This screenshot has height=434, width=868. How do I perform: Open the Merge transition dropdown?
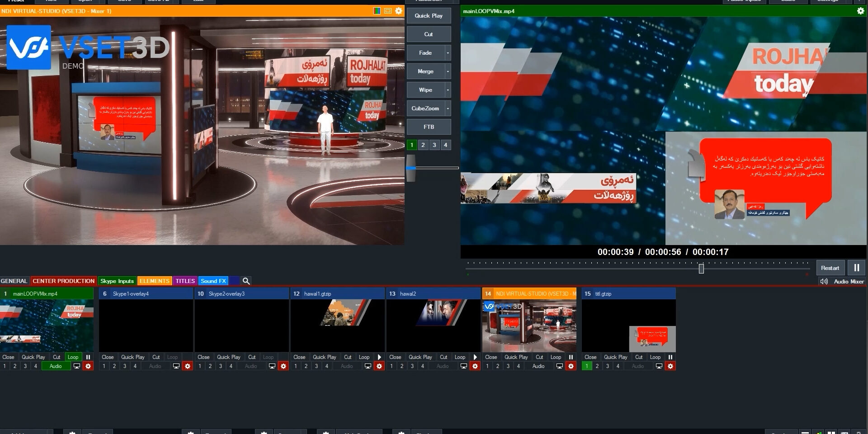(x=447, y=71)
